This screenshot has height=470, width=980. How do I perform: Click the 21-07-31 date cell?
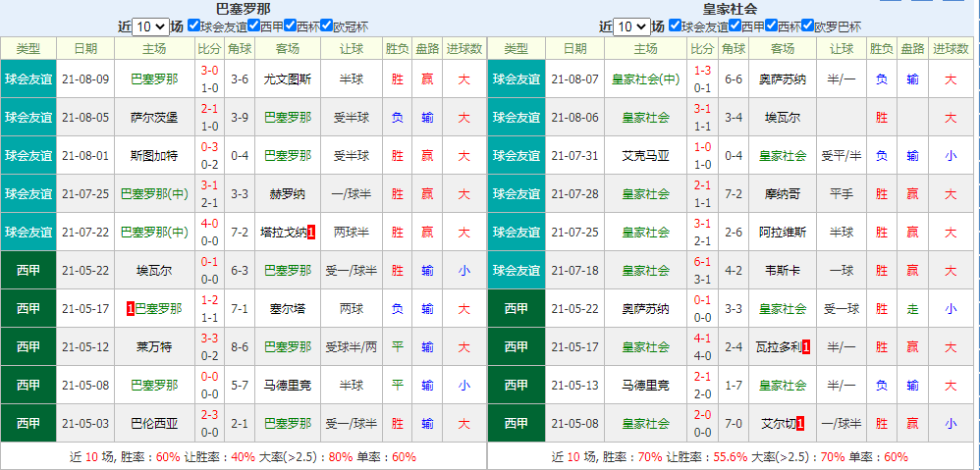[x=575, y=155]
